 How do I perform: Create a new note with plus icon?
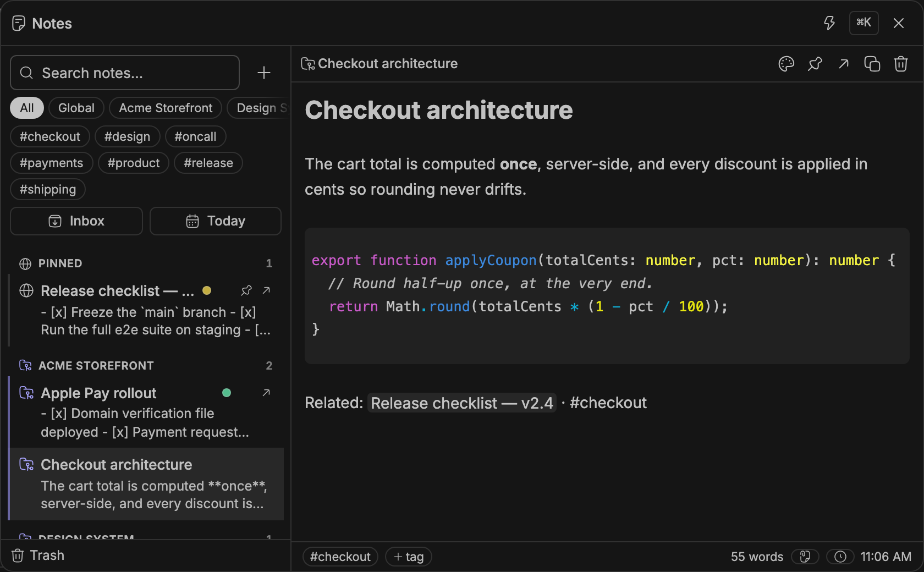point(264,73)
